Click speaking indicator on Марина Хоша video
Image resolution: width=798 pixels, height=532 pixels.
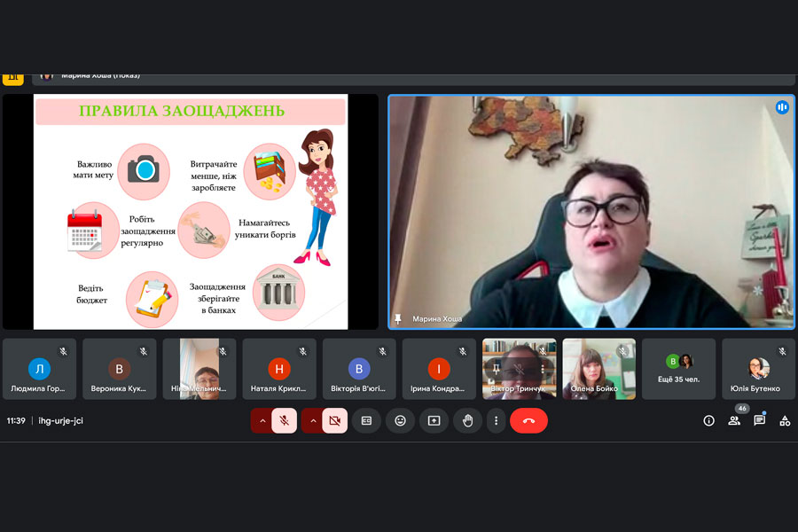pyautogui.click(x=782, y=107)
